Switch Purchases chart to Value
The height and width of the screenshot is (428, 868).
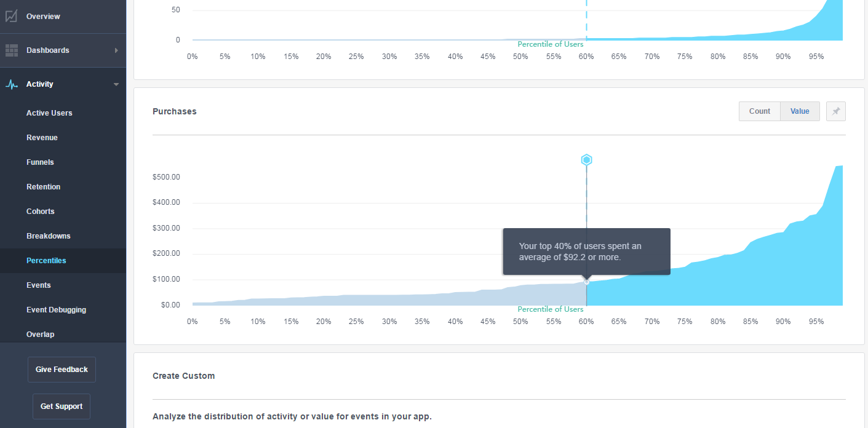pyautogui.click(x=800, y=111)
